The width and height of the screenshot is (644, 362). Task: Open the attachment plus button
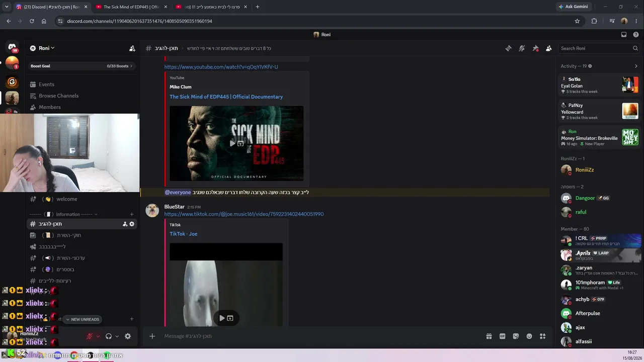[x=152, y=336]
